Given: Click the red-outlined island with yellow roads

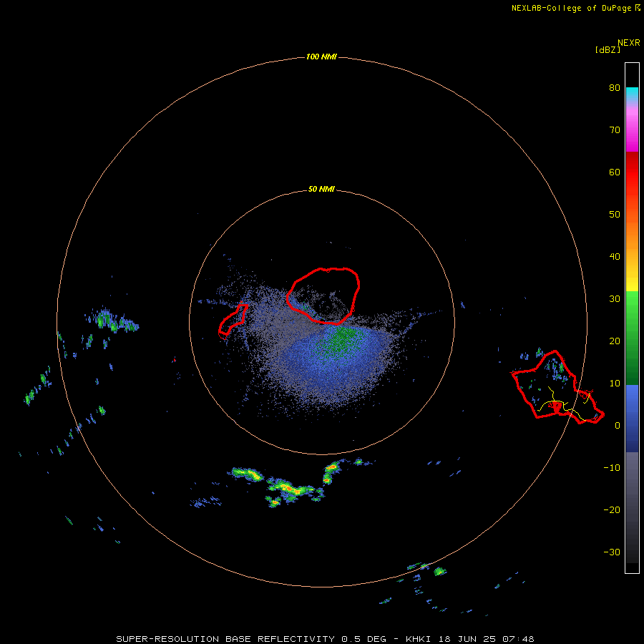Looking at the screenshot, I should point(557,388).
